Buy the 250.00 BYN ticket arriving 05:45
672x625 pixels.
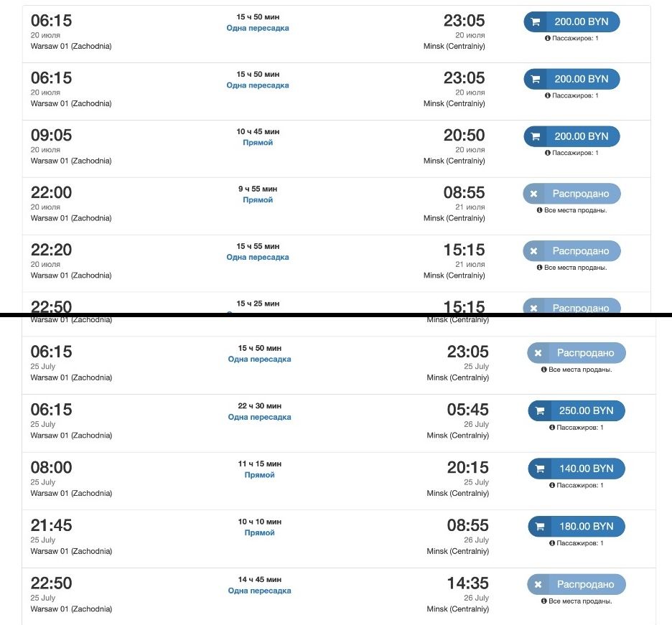click(x=577, y=411)
